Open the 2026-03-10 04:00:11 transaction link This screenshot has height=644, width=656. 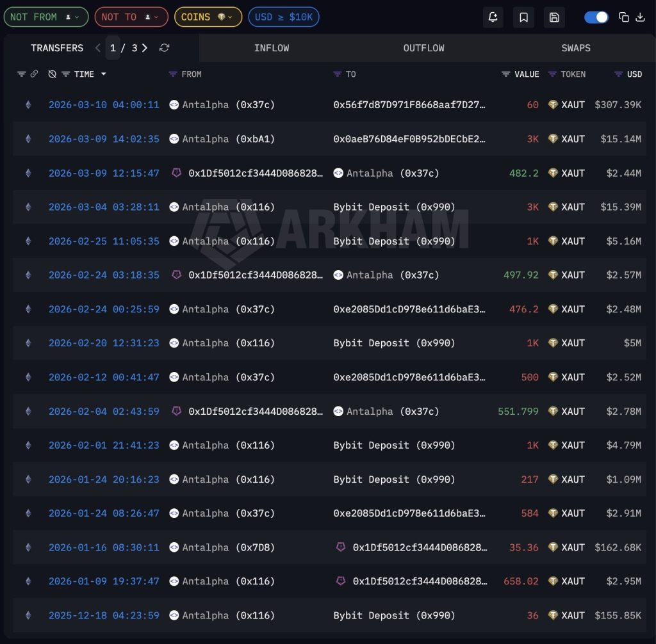(104, 104)
